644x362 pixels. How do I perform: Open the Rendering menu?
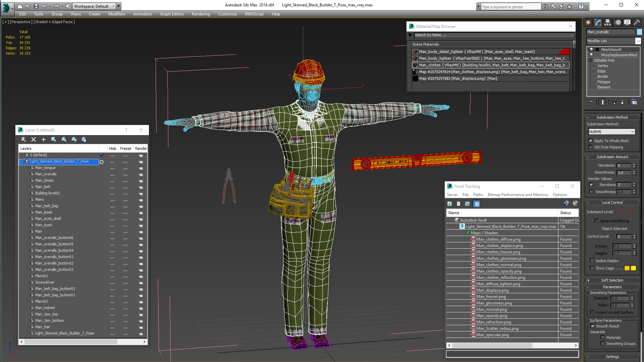[x=201, y=14]
